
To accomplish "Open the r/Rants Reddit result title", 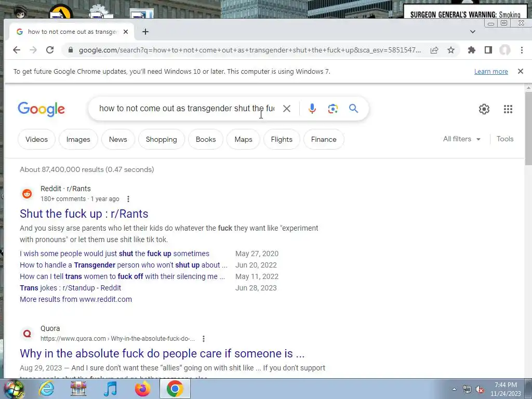I will pyautogui.click(x=84, y=214).
